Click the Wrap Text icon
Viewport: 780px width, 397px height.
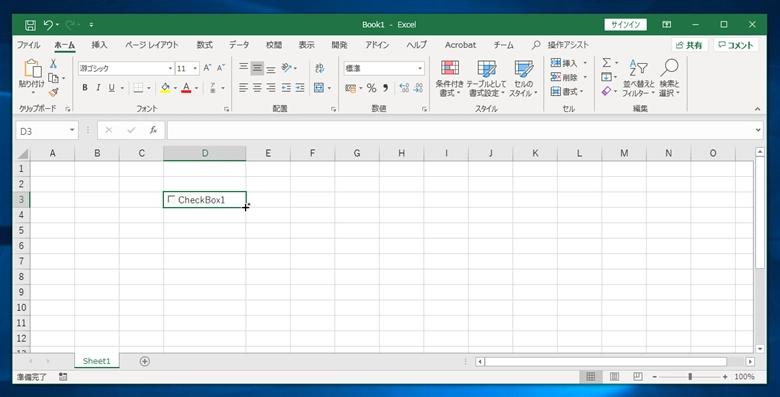pos(320,68)
